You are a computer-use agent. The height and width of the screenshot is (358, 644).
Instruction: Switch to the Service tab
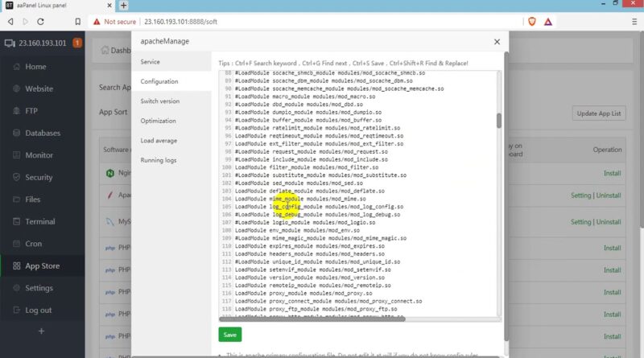[171, 62]
